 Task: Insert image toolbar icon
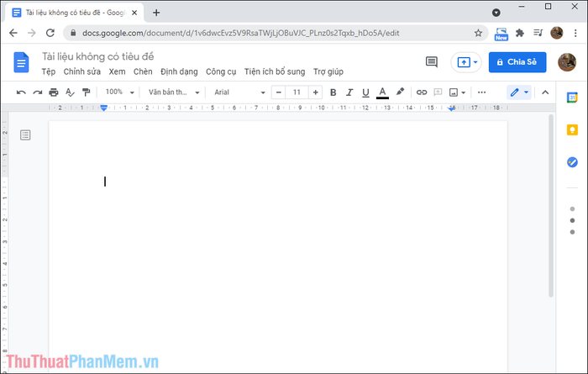[x=454, y=92]
